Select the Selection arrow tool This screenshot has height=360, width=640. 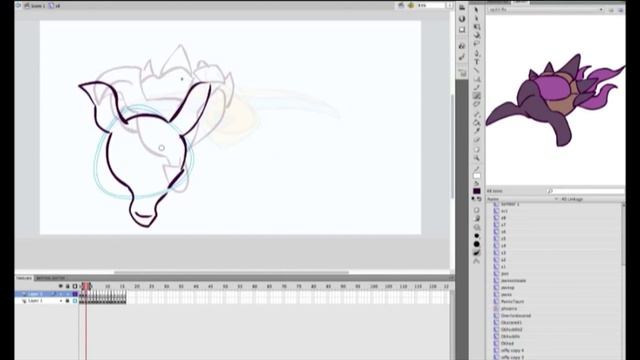477,9
